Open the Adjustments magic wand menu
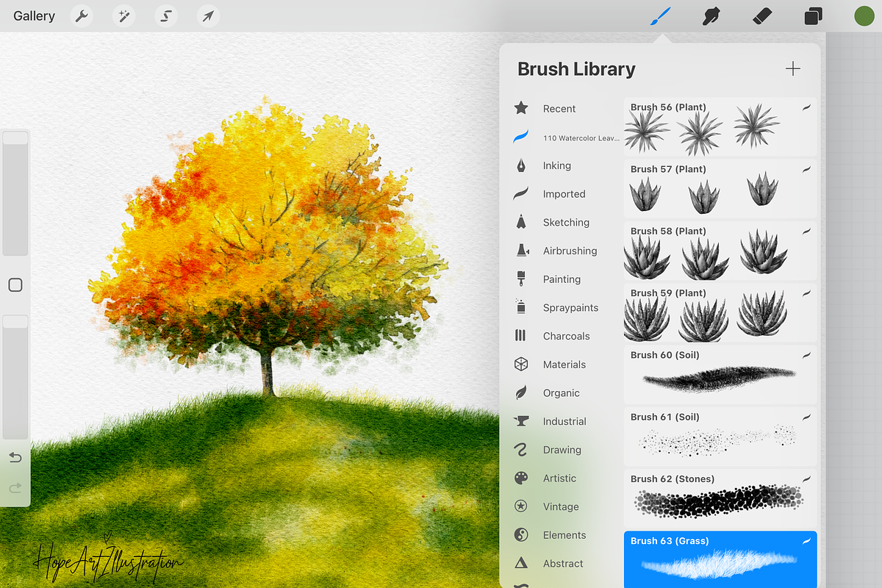The image size is (882, 588). [x=124, y=16]
